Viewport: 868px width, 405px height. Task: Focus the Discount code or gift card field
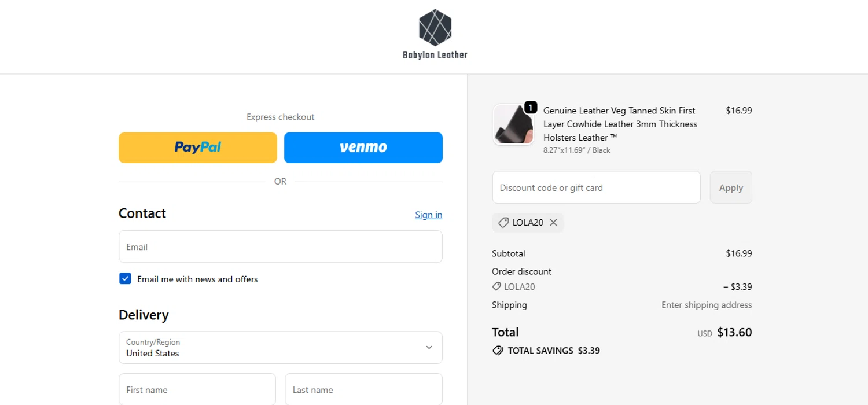597,187
